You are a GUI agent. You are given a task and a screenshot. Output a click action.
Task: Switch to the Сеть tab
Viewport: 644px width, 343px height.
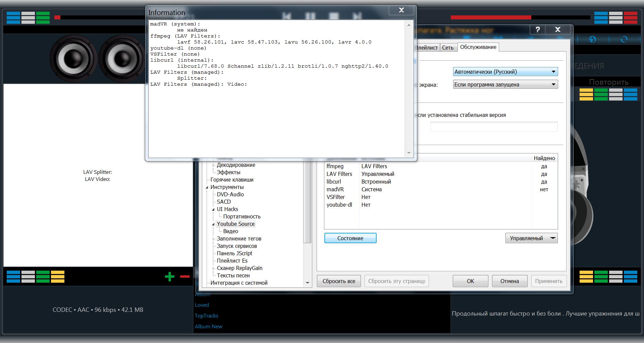pyautogui.click(x=447, y=48)
